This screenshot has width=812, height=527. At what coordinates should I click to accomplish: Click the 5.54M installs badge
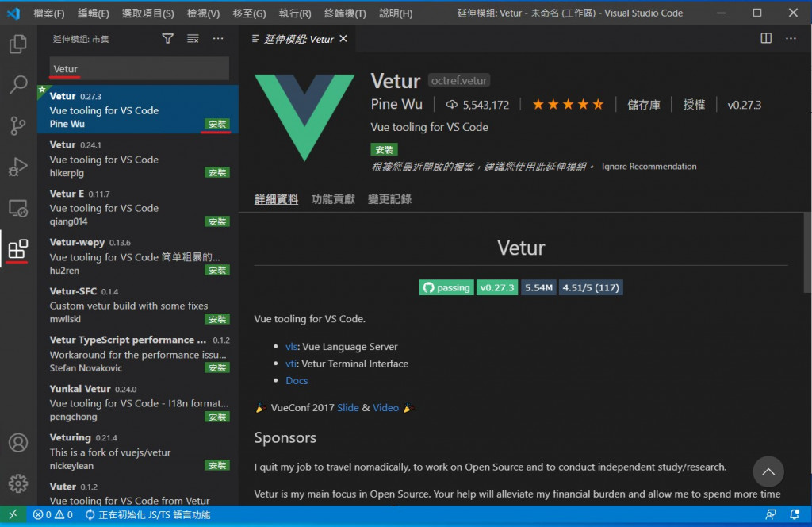tap(538, 287)
